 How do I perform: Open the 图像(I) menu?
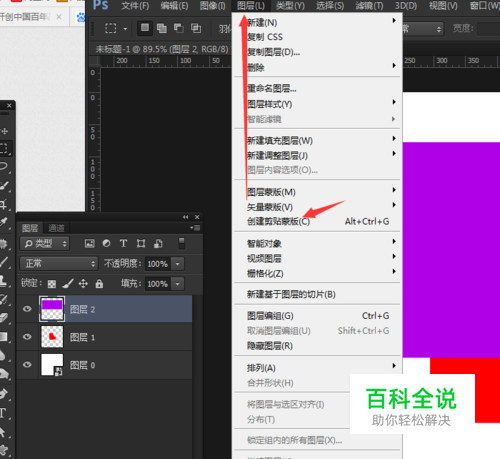pos(213,6)
